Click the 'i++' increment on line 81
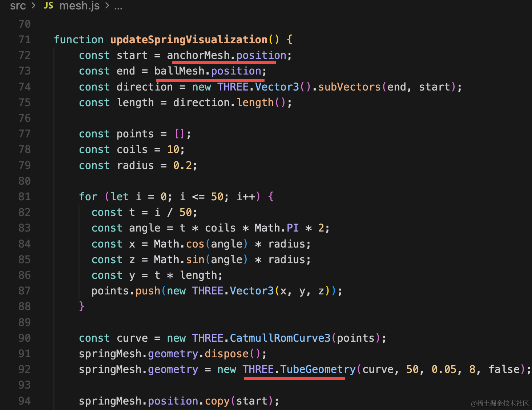Screen dimensions: 532x410 246,197
